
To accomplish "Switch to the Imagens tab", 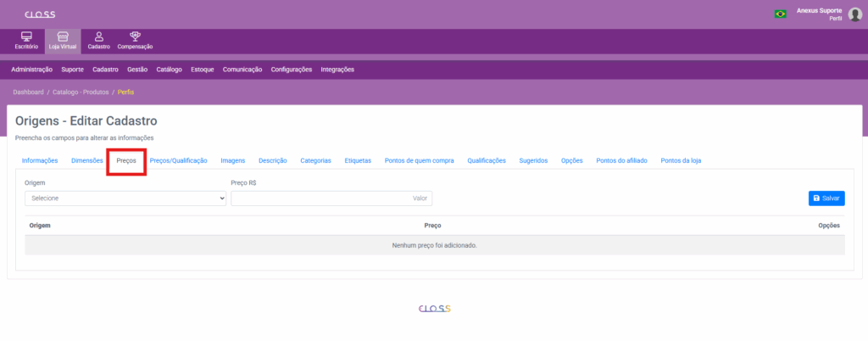I will pos(233,160).
